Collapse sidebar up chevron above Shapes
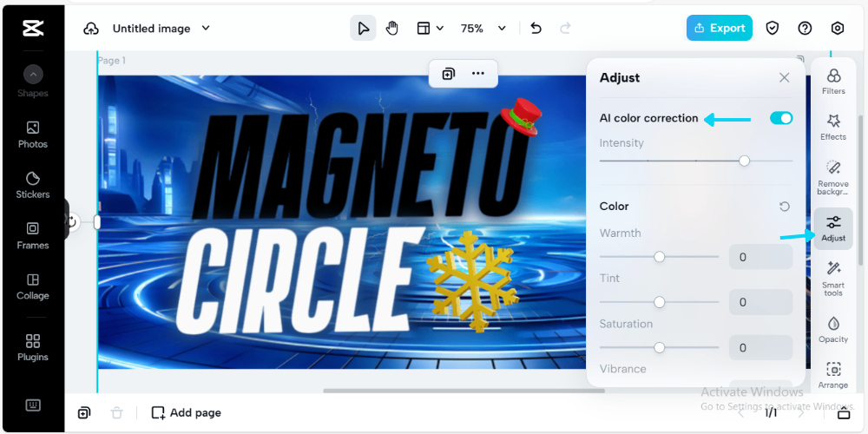Image resolution: width=868 pixels, height=434 pixels. (x=33, y=74)
